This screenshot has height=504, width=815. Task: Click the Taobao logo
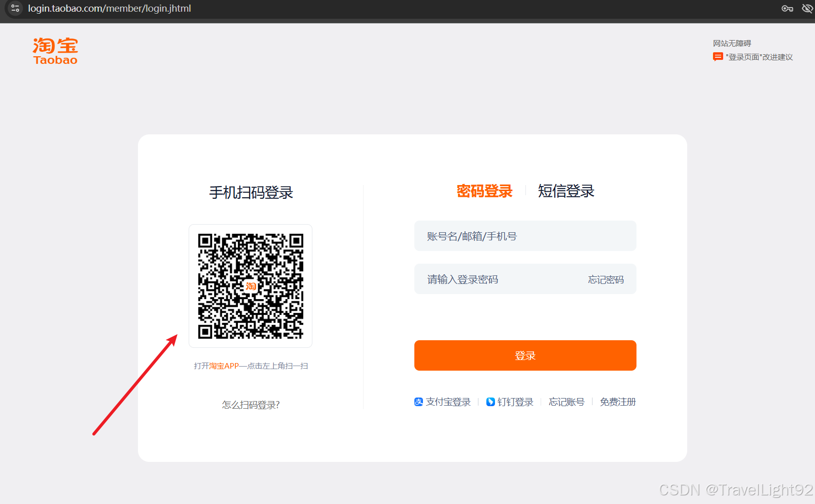[x=55, y=51]
